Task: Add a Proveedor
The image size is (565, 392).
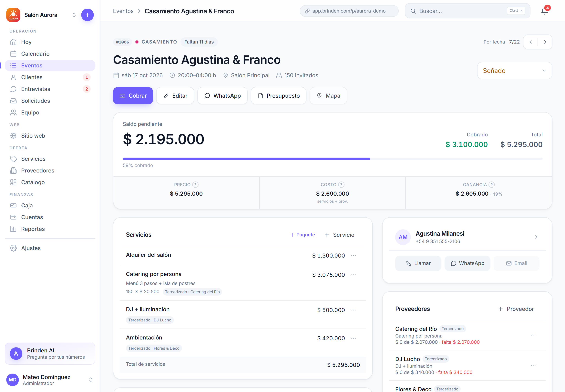Action: (516, 309)
